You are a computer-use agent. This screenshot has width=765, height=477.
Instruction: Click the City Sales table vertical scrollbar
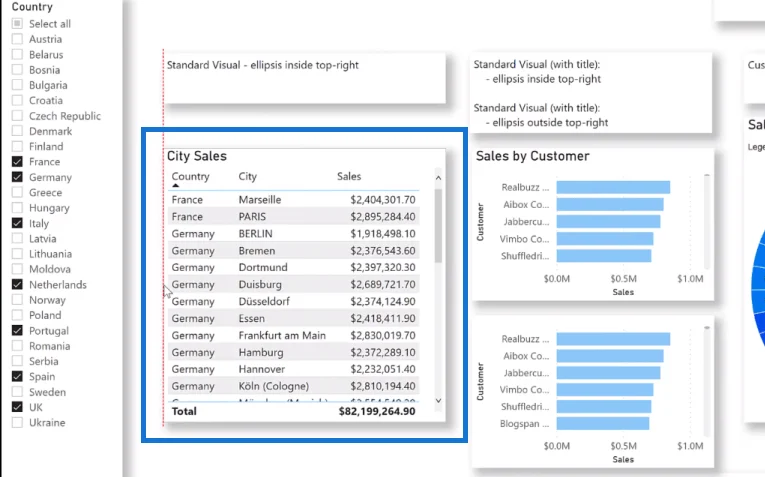[x=438, y=226]
